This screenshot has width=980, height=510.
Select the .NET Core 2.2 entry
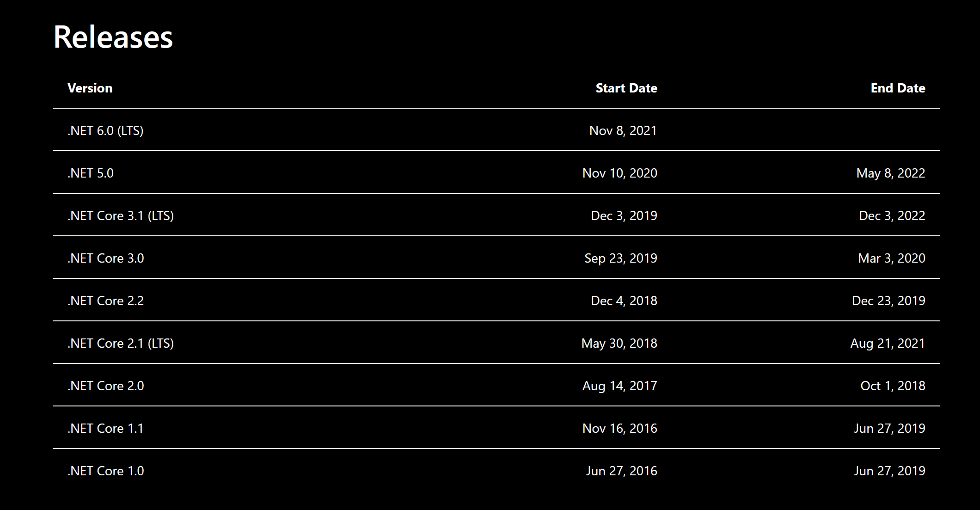[106, 301]
